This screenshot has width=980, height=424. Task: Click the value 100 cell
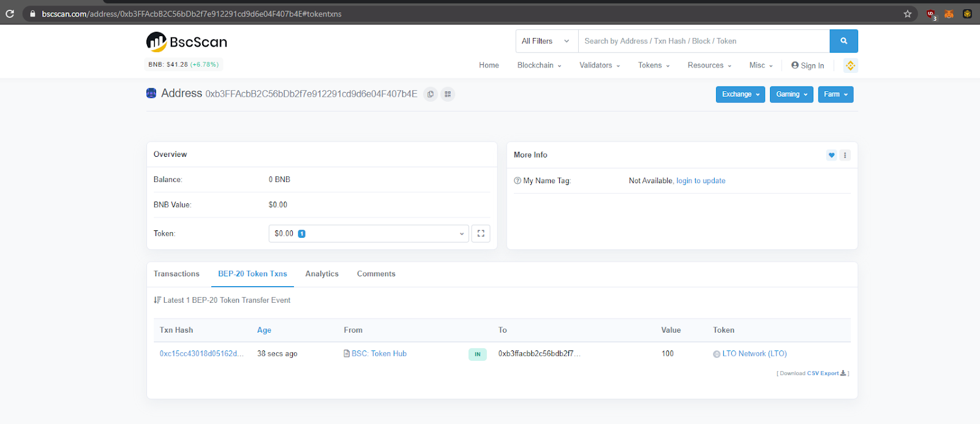pyautogui.click(x=668, y=354)
